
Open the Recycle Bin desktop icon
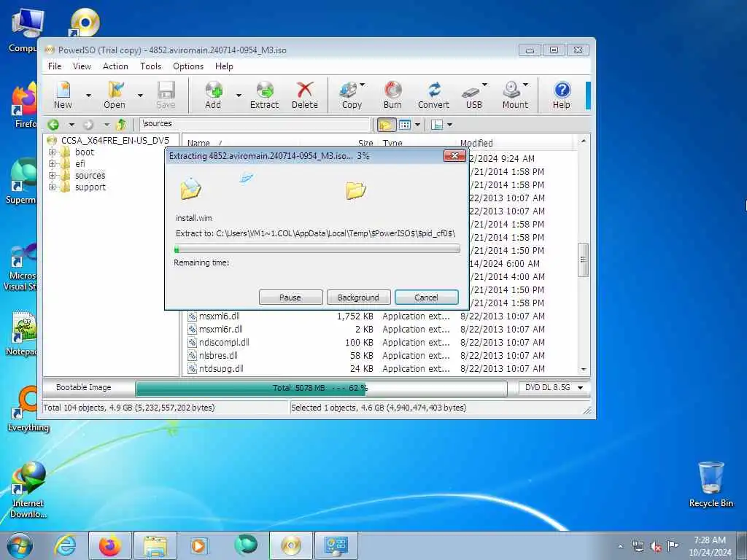(711, 485)
